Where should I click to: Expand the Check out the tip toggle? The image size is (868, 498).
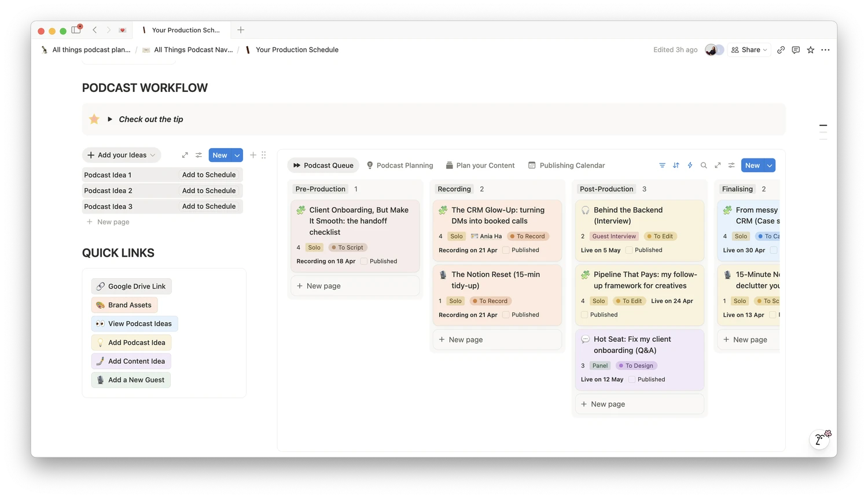coord(110,119)
